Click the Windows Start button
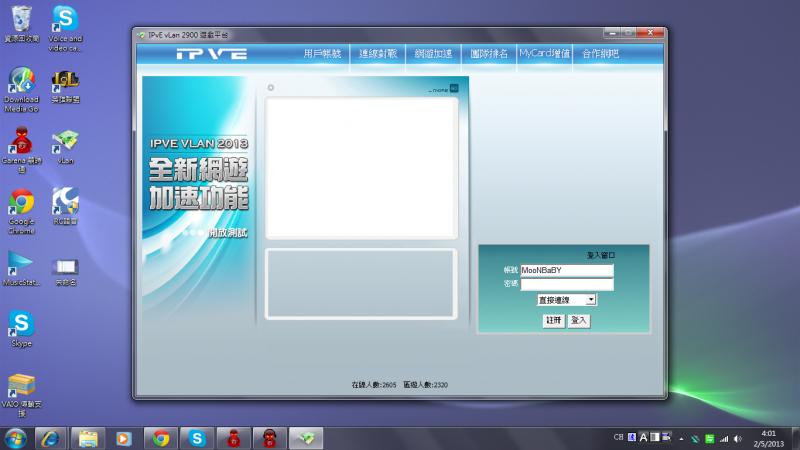 pos(16,437)
